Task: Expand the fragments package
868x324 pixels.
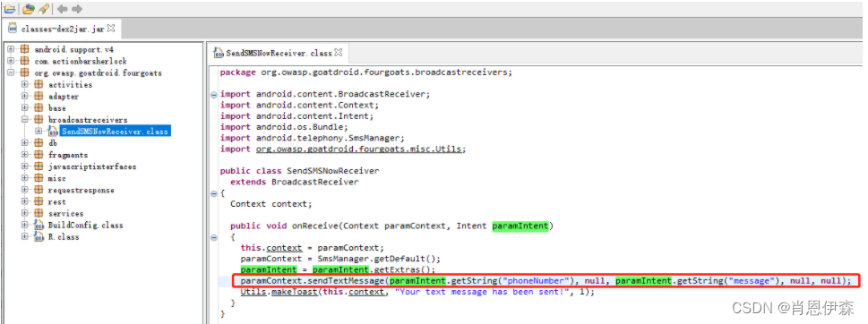Action: (x=24, y=155)
